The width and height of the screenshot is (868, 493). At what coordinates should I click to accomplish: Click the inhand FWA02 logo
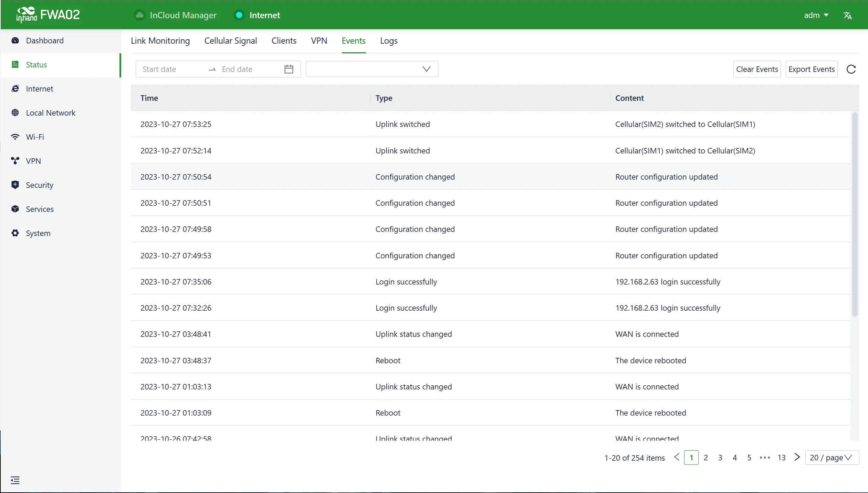tap(48, 14)
